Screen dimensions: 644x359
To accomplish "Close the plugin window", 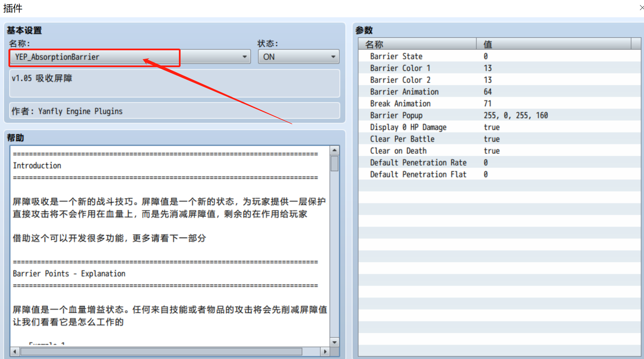I will pos(641,7).
